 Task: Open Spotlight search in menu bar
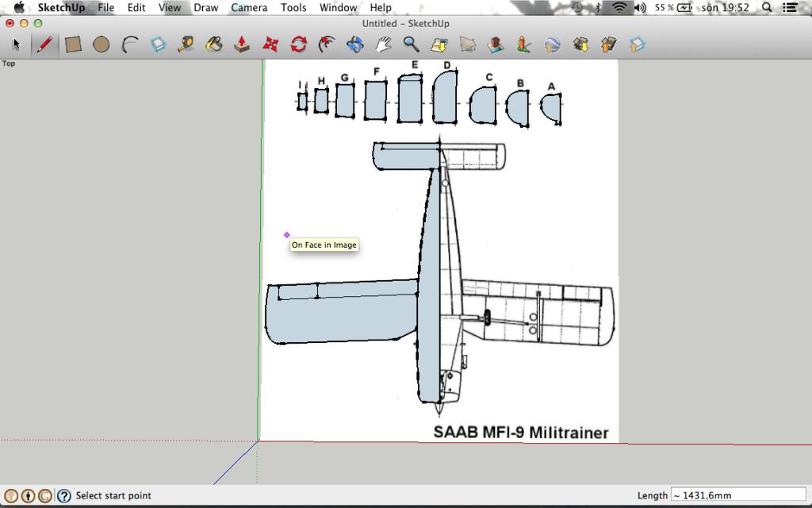pyautogui.click(x=767, y=7)
